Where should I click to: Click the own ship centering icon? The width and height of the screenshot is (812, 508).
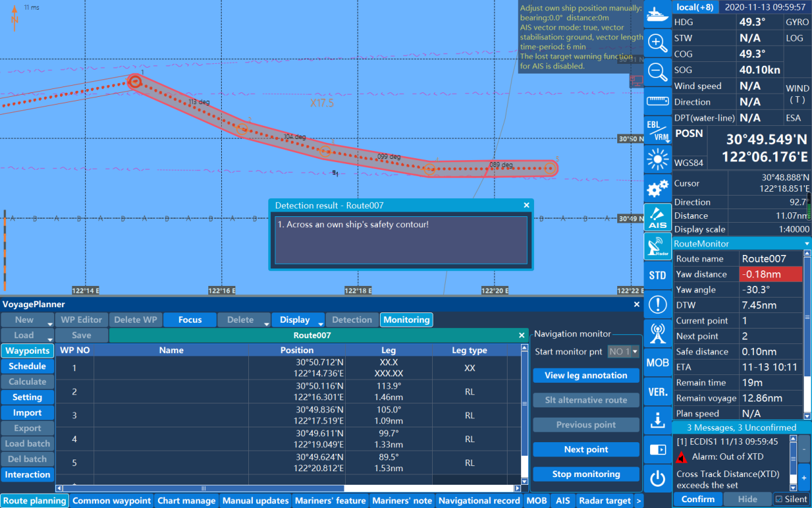[x=657, y=14]
